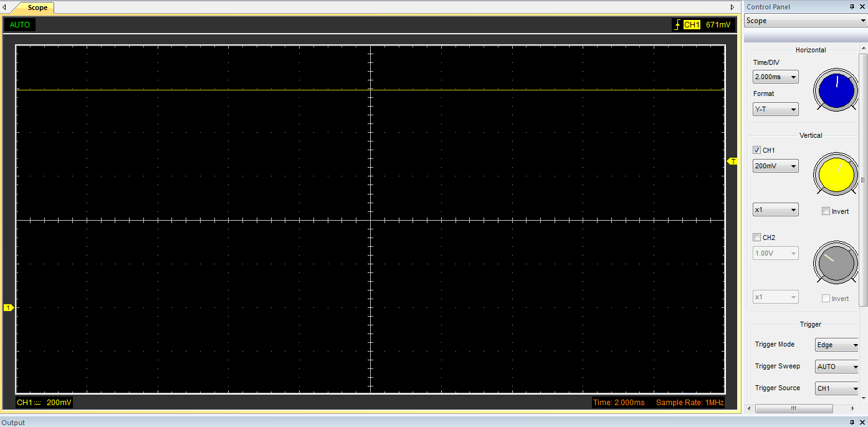Enable the CH2 channel checkbox

(756, 237)
